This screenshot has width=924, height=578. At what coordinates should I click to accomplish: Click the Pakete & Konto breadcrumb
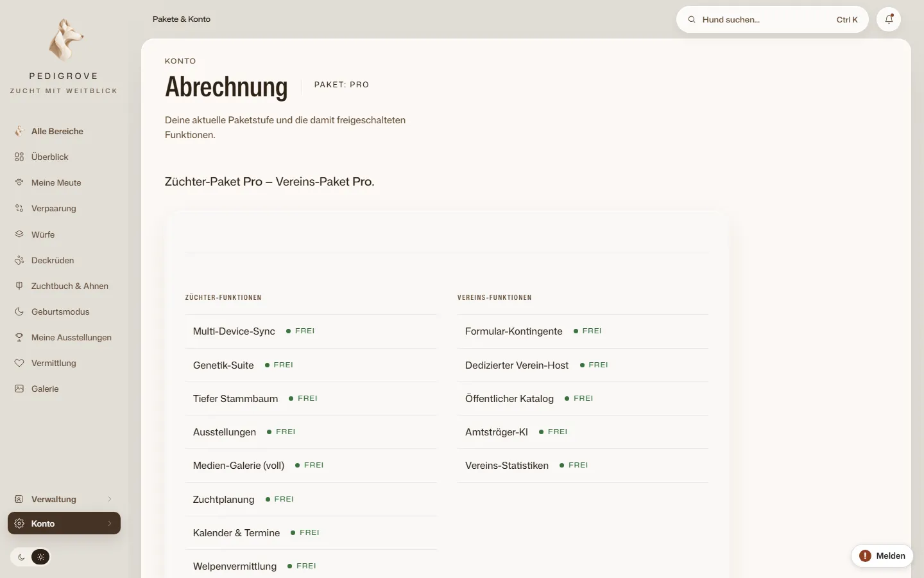coord(182,19)
